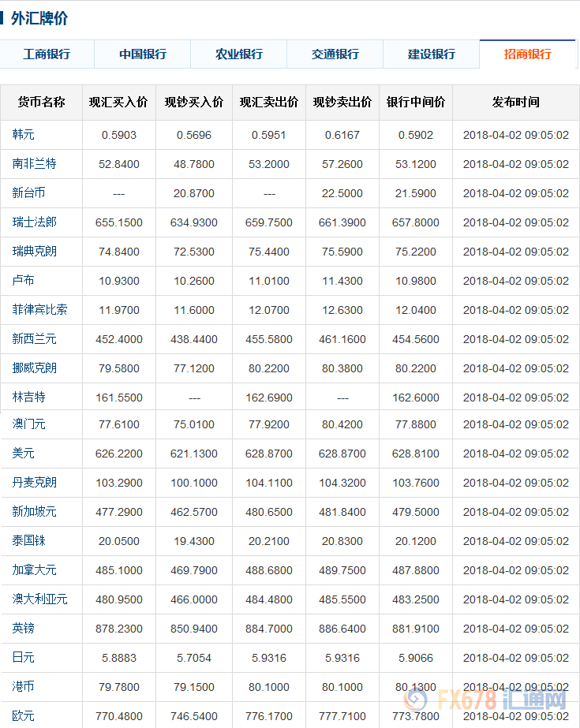Image resolution: width=580 pixels, height=728 pixels.
Task: Open the 欧元 currency link
Action: pos(23,716)
